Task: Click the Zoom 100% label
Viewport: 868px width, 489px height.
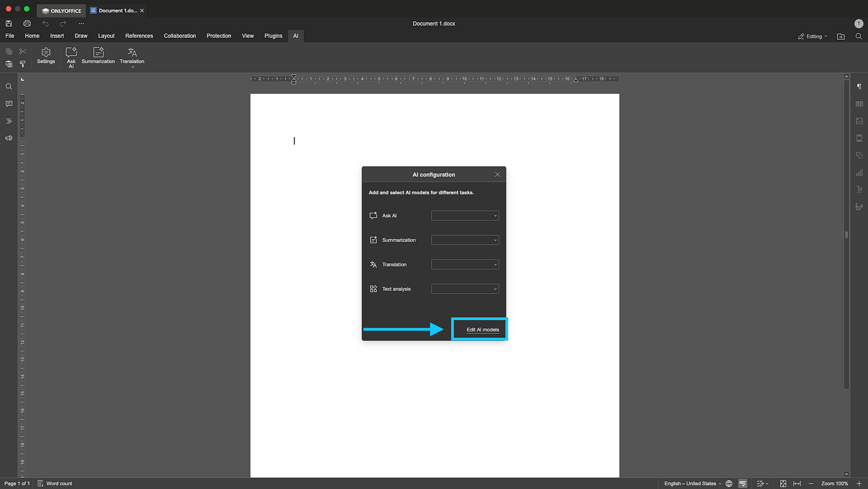Action: pyautogui.click(x=835, y=483)
